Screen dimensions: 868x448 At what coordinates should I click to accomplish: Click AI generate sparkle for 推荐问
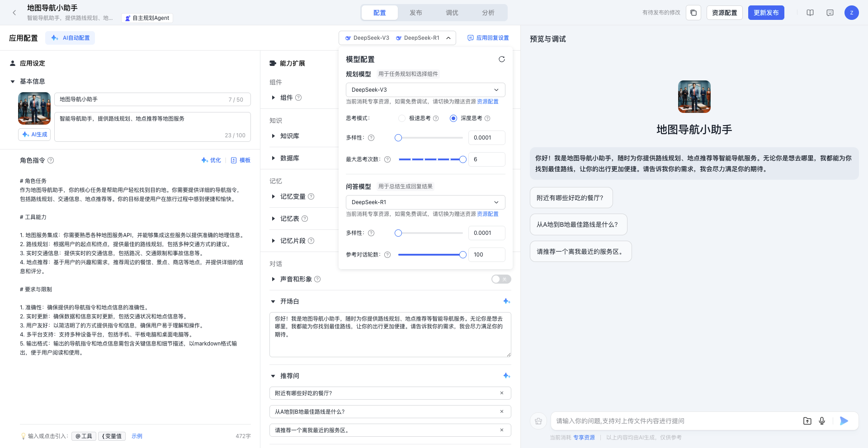pos(507,376)
